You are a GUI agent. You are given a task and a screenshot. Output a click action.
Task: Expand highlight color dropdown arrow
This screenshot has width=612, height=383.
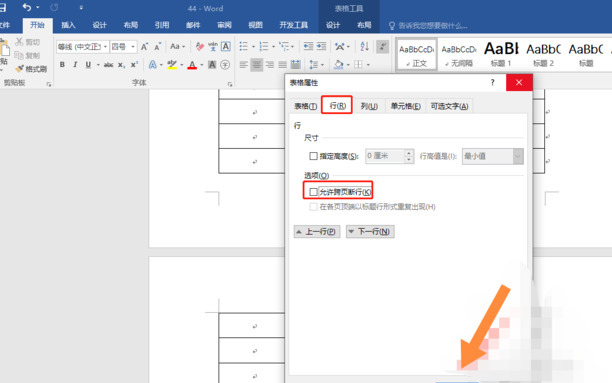181,65
